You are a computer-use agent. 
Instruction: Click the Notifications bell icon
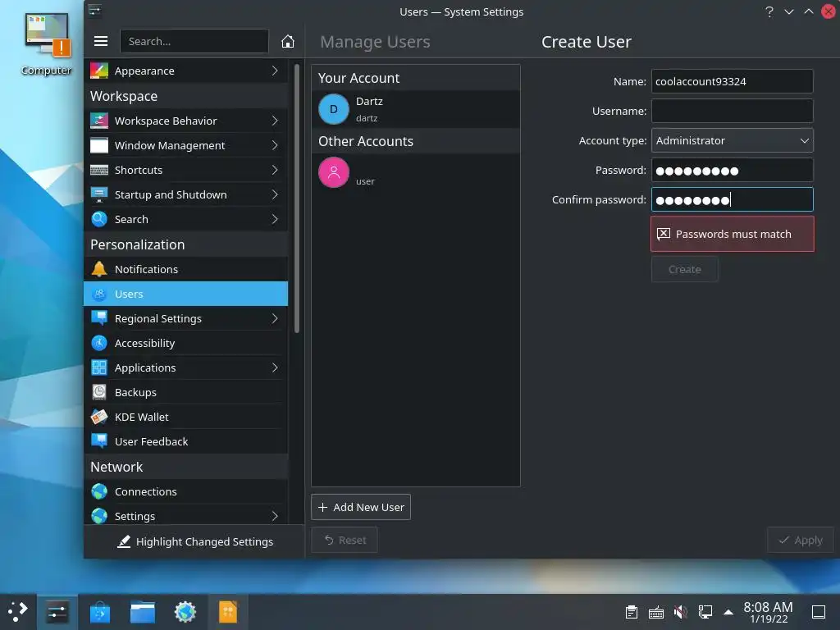point(99,269)
